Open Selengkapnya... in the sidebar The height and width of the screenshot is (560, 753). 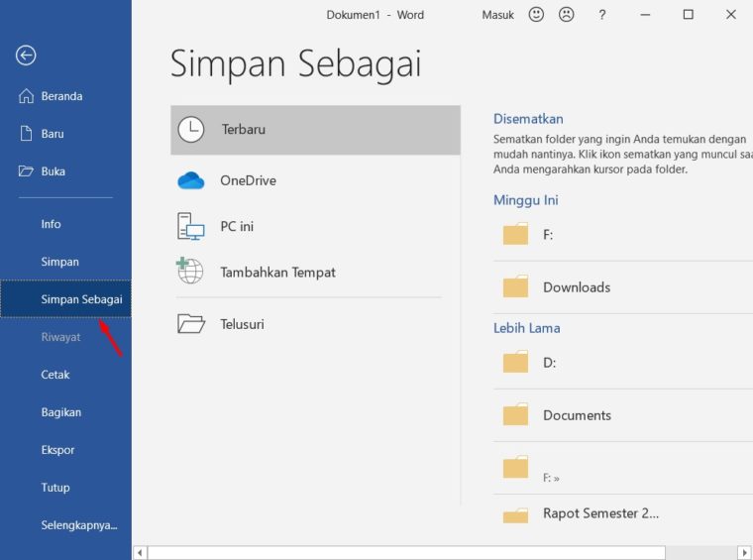(79, 525)
